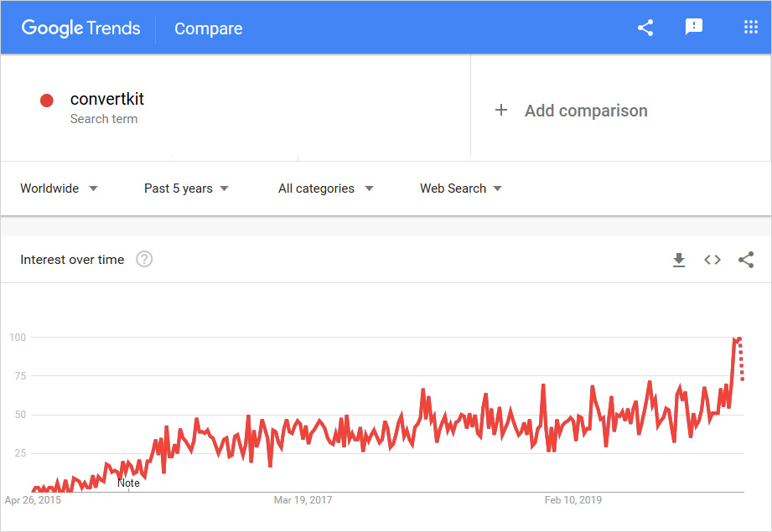Click the Interest over time heading

coord(72,260)
